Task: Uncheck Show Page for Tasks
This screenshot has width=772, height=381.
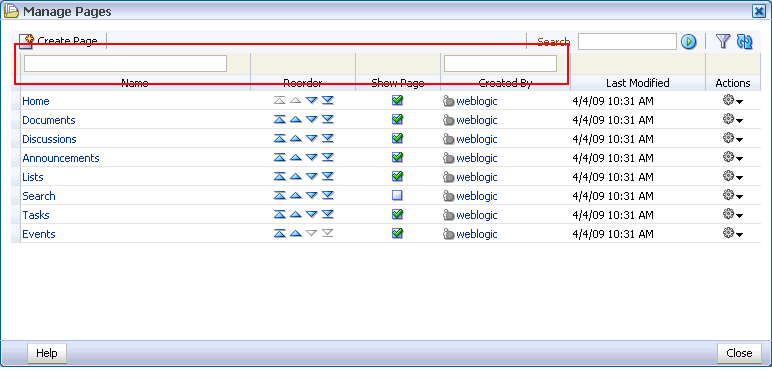Action: click(x=397, y=215)
